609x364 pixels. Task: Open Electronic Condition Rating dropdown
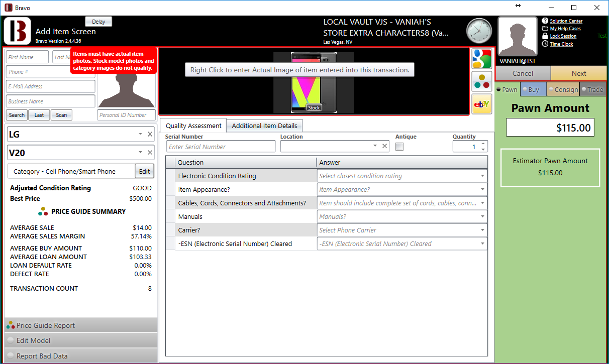(483, 176)
